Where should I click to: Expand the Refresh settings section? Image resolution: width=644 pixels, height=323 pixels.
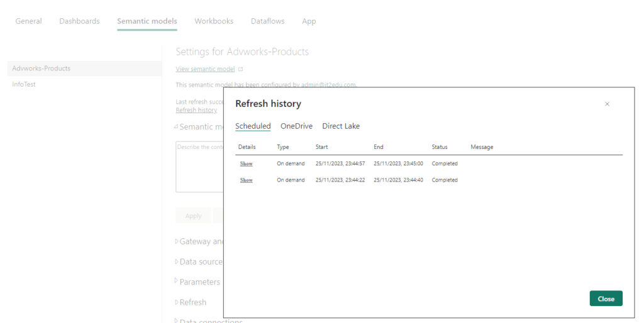point(176,302)
